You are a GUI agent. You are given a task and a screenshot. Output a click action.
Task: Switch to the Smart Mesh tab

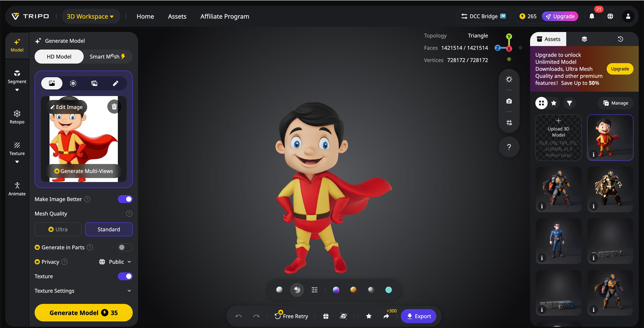click(107, 57)
